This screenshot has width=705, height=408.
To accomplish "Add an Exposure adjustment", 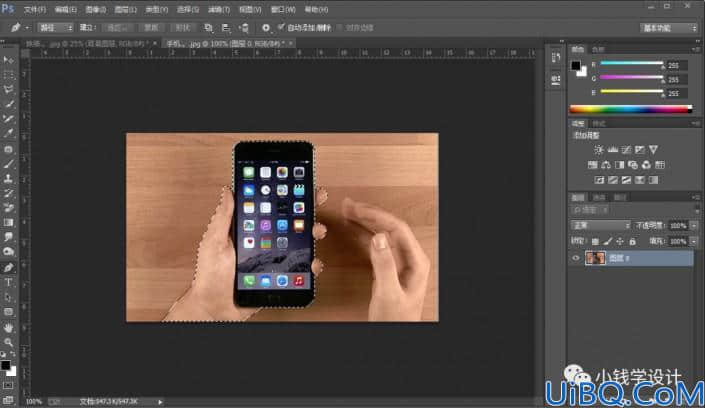I will (640, 149).
